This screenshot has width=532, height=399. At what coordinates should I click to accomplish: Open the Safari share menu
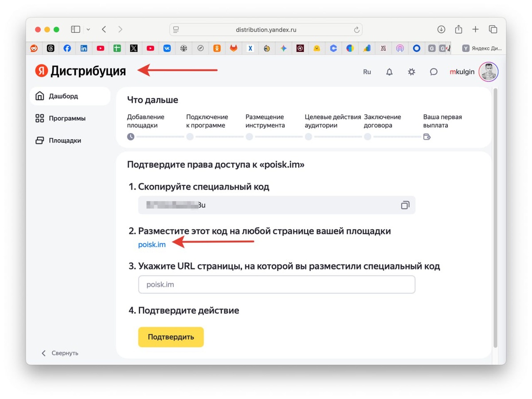point(458,29)
